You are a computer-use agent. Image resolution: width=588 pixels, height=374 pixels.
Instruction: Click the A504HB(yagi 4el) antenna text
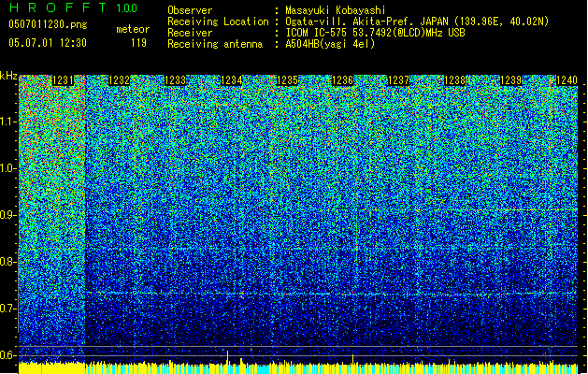(330, 44)
